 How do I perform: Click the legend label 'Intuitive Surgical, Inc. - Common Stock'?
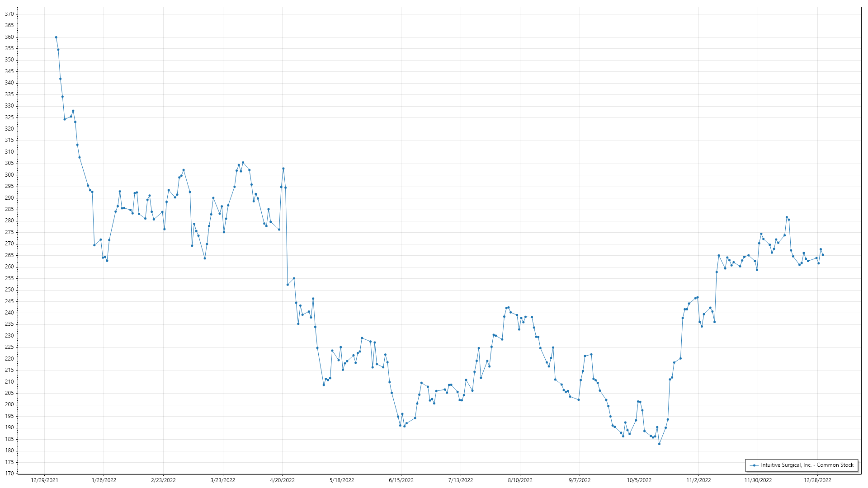pyautogui.click(x=807, y=465)
